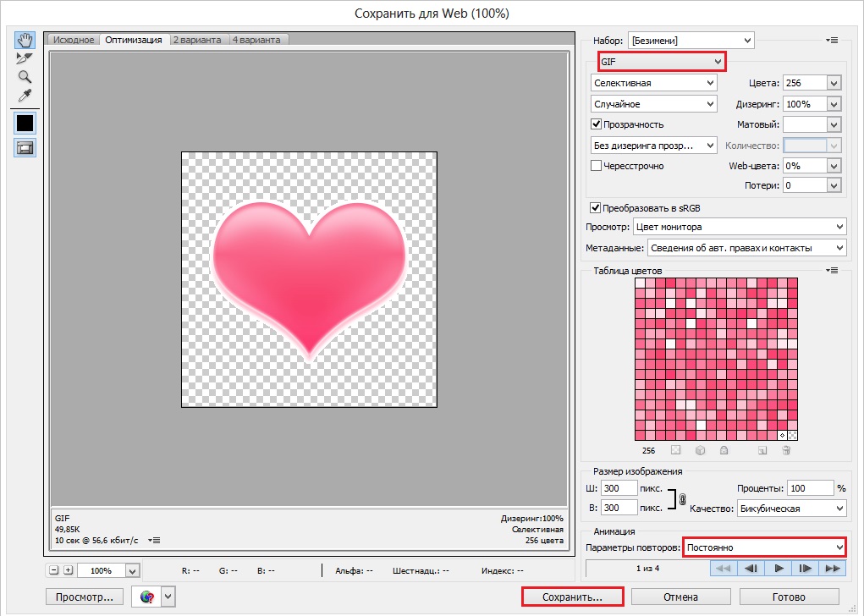Viewport: 864px width, 616px height.
Task: Go to next animation frame
Action: 805,568
